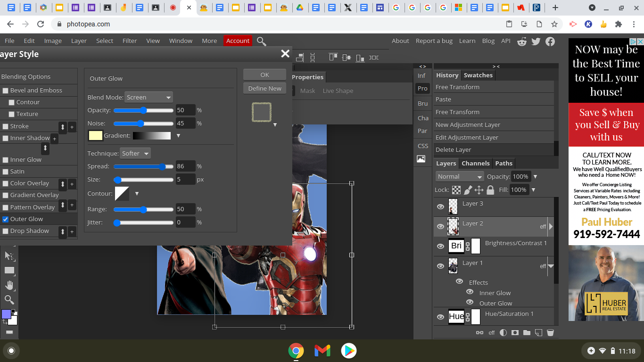Viewport: 644px width, 362px height.
Task: Open the layer blend mode Normal dropdown
Action: [460, 176]
